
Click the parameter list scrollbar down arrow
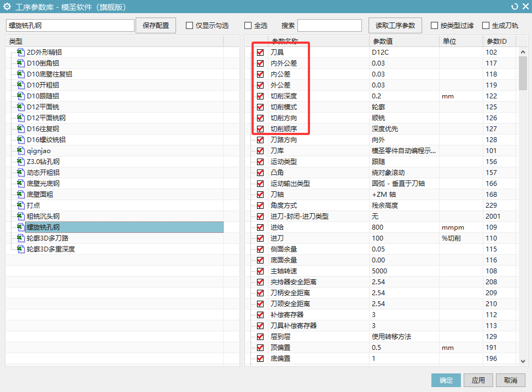coord(523,361)
